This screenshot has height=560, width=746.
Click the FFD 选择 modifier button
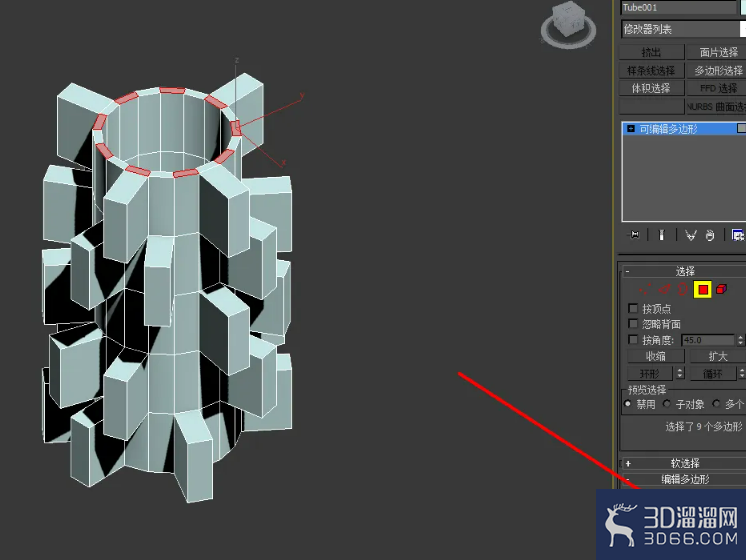coord(717,88)
